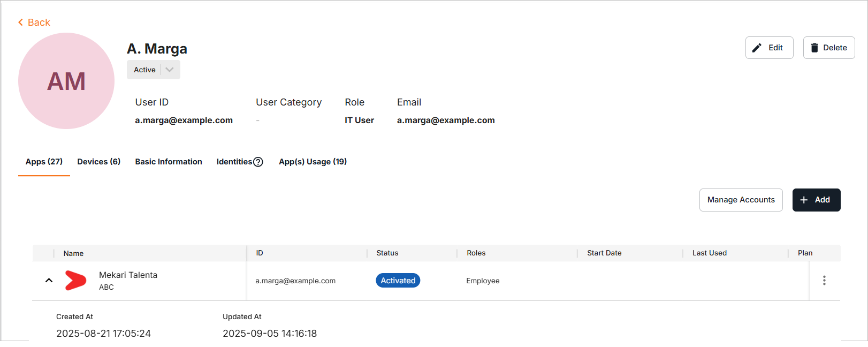Click the Manage Accounts button
The image size is (868, 347).
click(x=741, y=200)
